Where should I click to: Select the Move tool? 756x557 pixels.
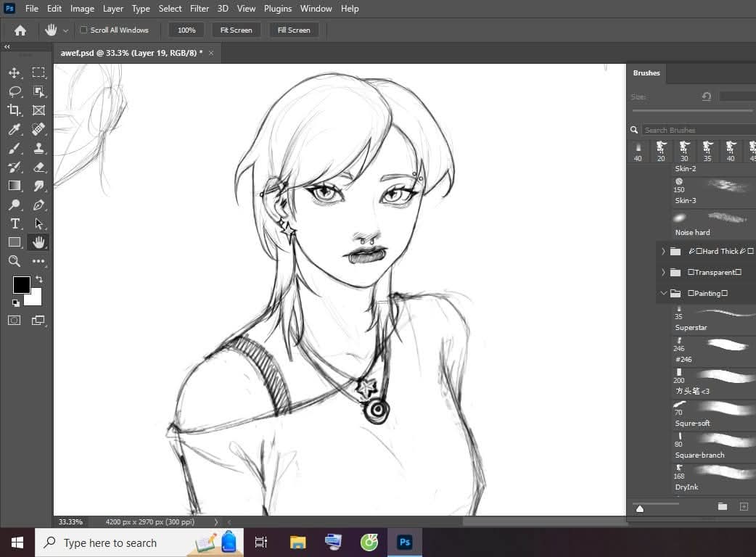(15, 73)
